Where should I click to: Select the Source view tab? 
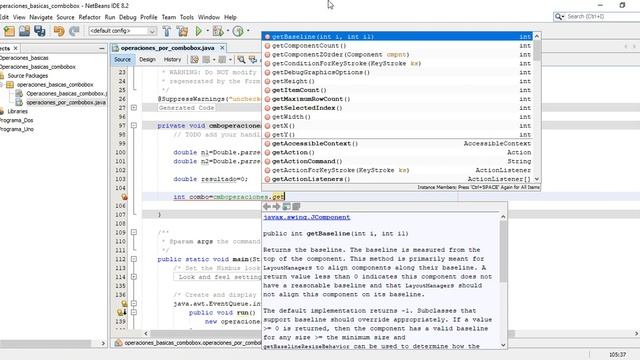122,60
